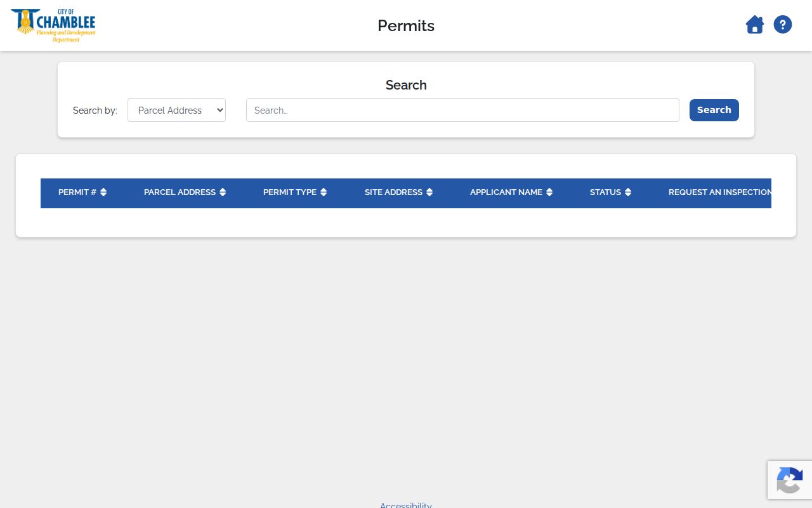Click the Search panel heading
This screenshot has width=812, height=508.
(406, 85)
